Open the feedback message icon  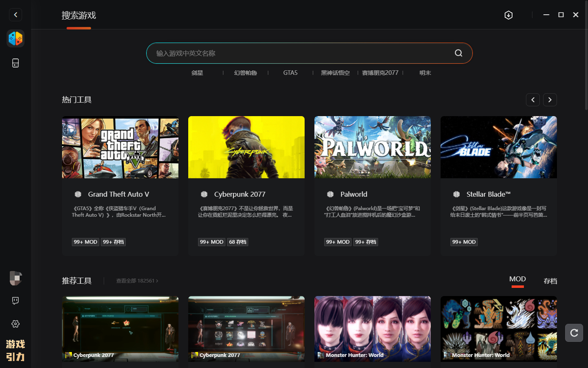point(16,301)
